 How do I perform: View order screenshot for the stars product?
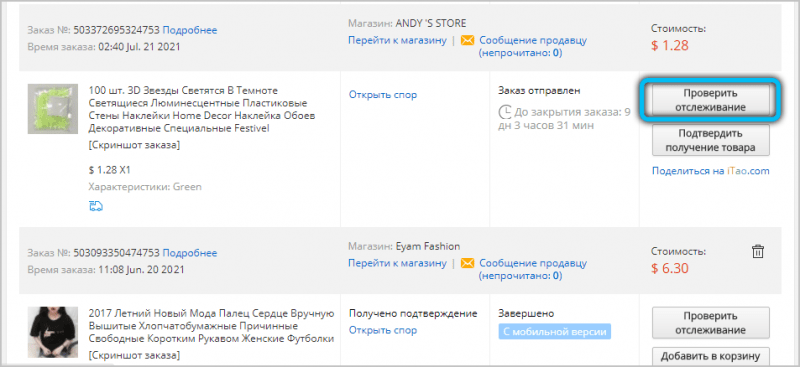pyautogui.click(x=134, y=145)
